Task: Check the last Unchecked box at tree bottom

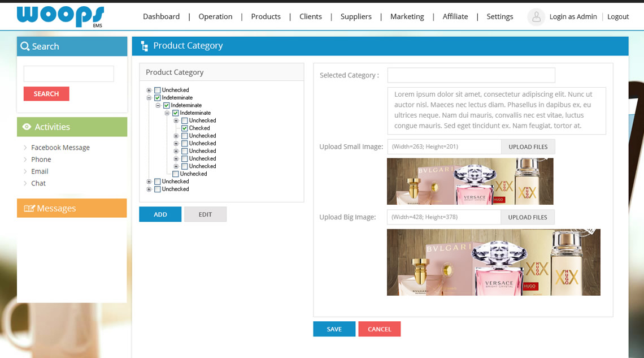Action: click(x=157, y=189)
